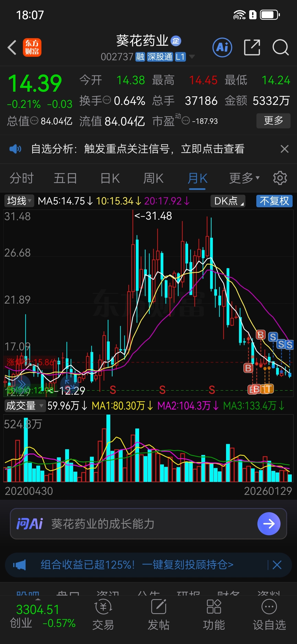
Task: Tap the verified 企 badge by stock name
Action: (176, 41)
